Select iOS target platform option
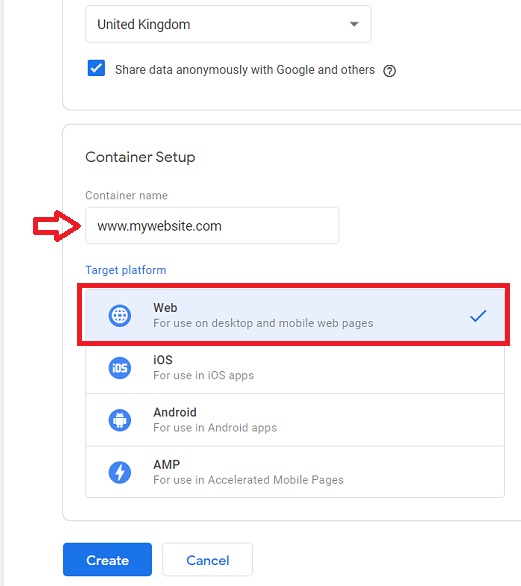 [x=295, y=367]
